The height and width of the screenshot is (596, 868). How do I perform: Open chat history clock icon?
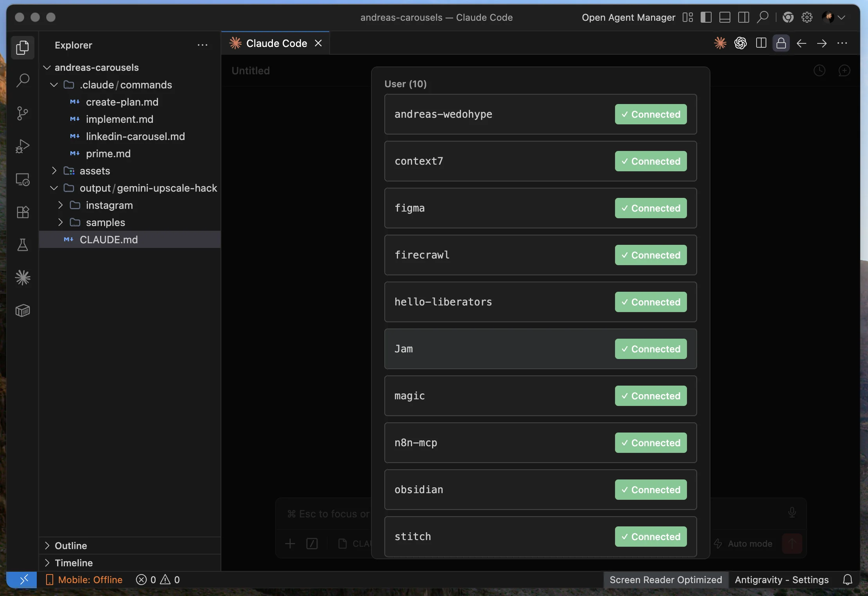tap(820, 70)
